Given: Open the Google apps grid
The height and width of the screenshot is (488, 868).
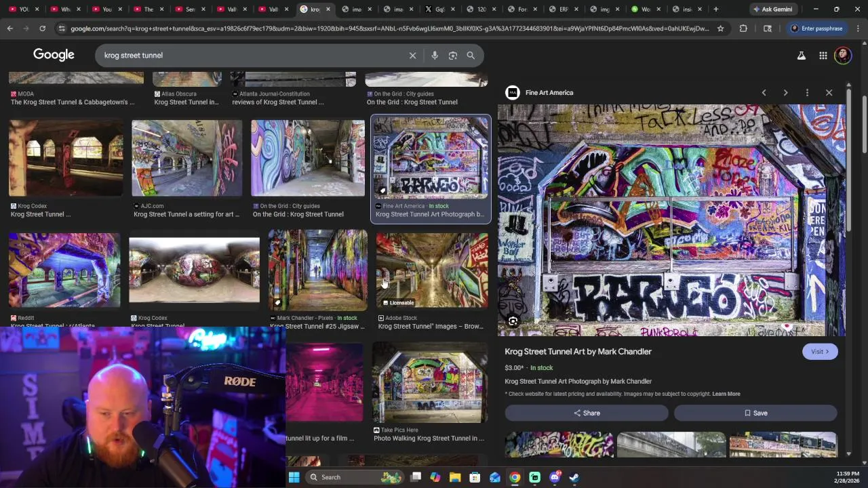Looking at the screenshot, I should (x=823, y=56).
